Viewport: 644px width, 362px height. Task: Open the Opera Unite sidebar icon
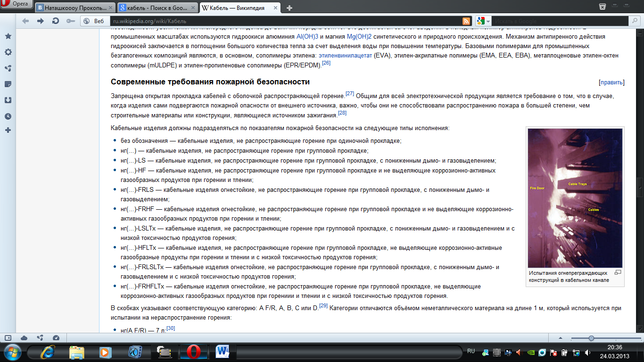pyautogui.click(x=8, y=68)
